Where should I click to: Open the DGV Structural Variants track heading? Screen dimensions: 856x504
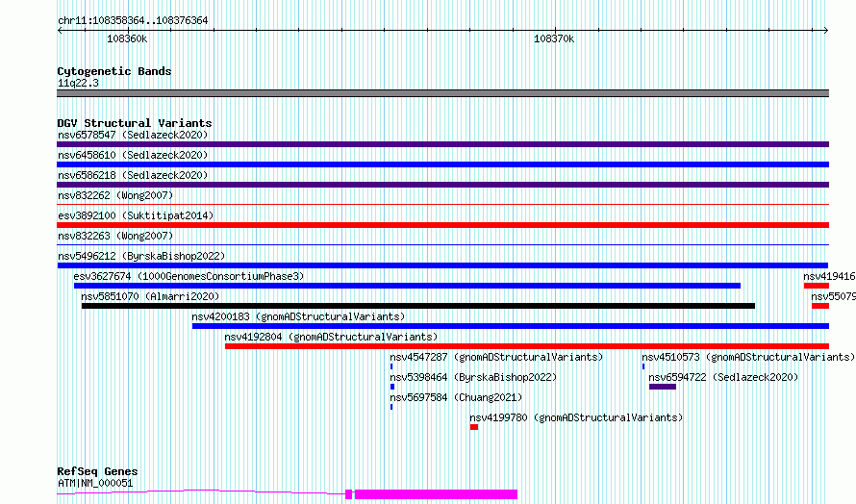135,123
